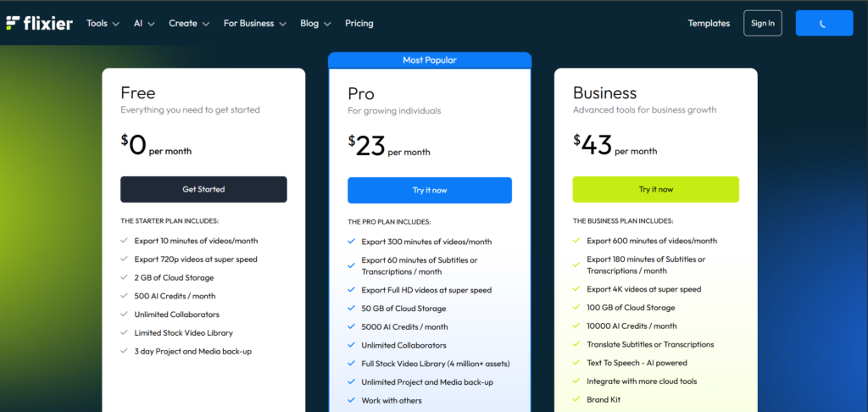The height and width of the screenshot is (412, 868).
Task: Click '5000 AI Credits / month'
Action: tap(404, 326)
